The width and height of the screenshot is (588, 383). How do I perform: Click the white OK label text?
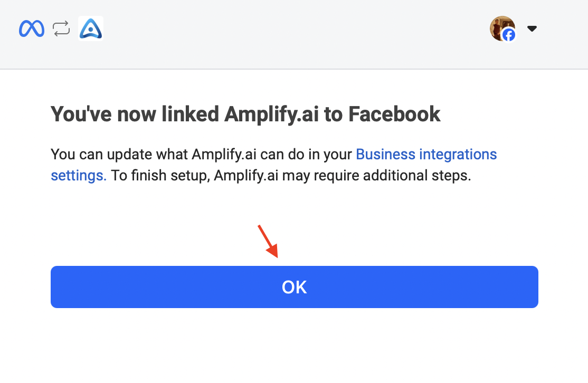pos(295,288)
